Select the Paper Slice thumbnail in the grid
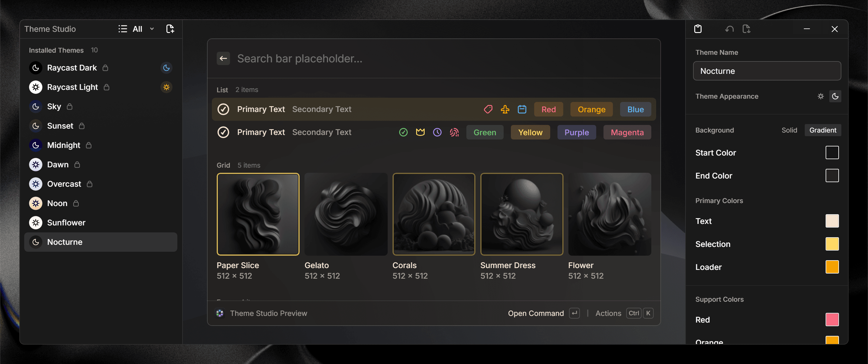 point(258,215)
